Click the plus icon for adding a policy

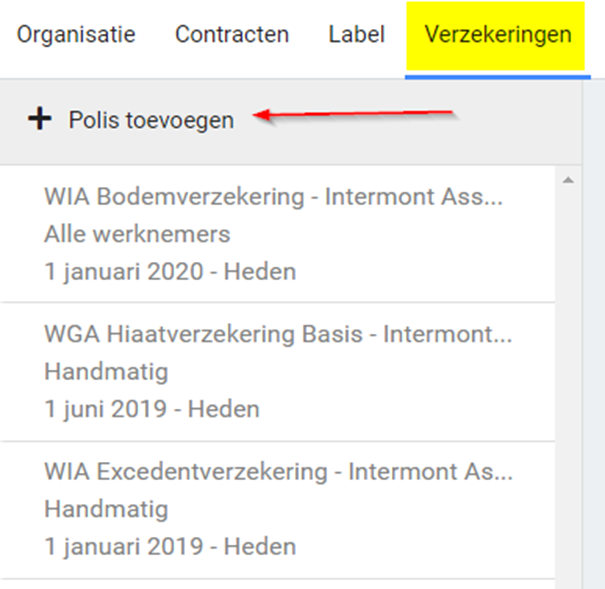(39, 120)
